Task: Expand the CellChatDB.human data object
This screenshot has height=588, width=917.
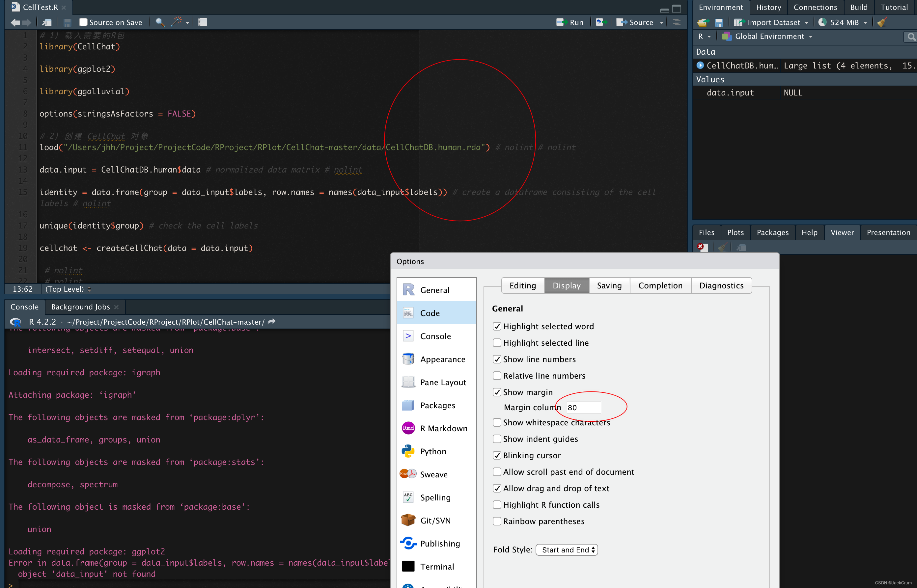Action: (700, 65)
